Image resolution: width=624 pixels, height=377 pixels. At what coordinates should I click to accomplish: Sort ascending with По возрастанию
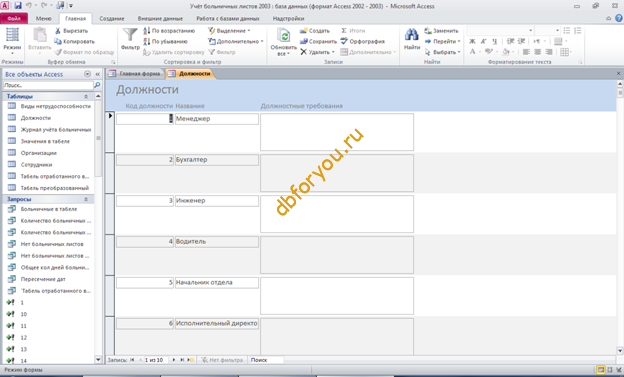pyautogui.click(x=169, y=31)
